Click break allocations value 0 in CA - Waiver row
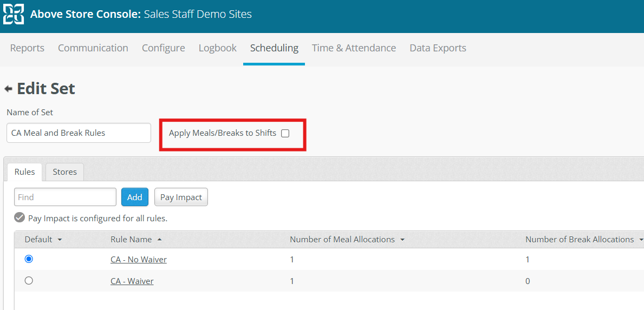The width and height of the screenshot is (644, 310). [x=528, y=281]
